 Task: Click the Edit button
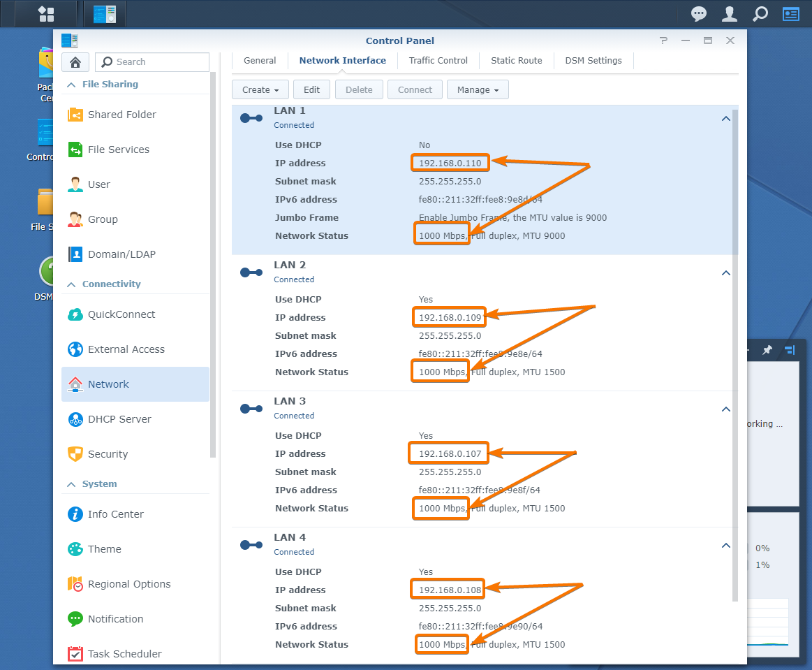[x=311, y=89]
